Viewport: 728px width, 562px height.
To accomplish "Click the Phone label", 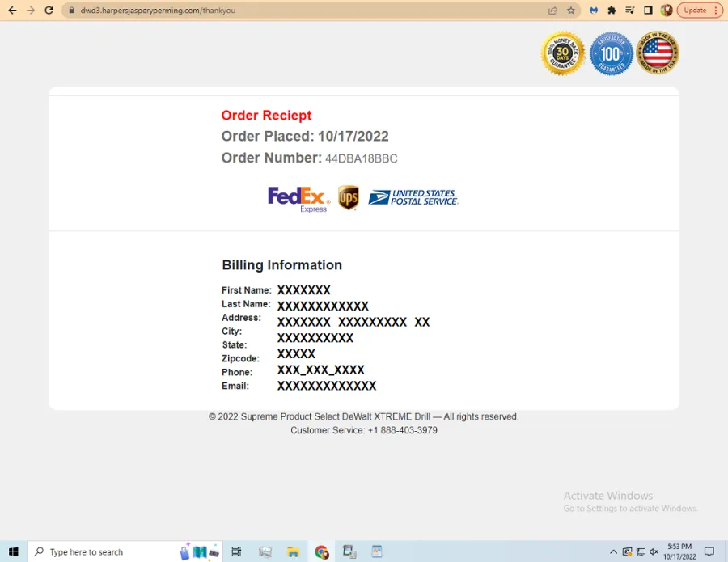I will point(237,372).
